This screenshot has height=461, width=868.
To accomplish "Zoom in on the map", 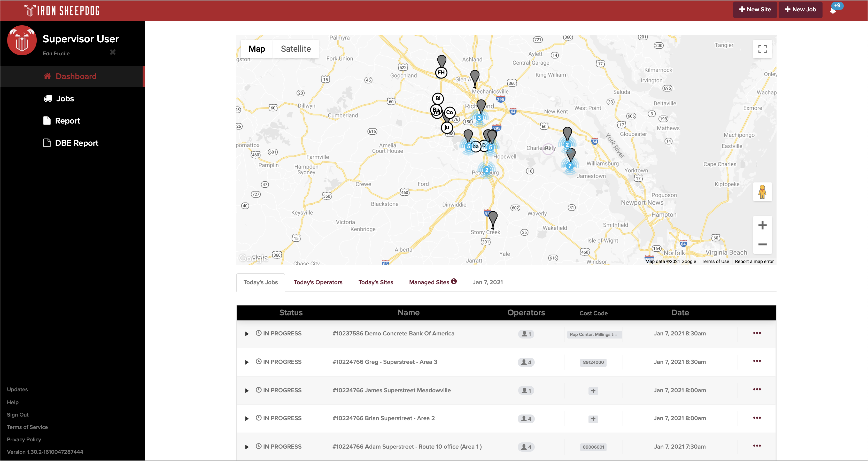I will coord(762,225).
